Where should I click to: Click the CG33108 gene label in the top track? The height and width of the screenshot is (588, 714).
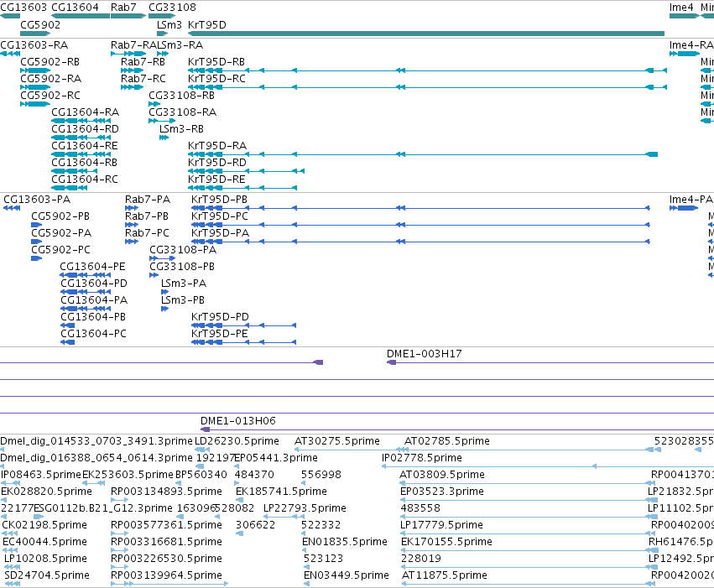[172, 8]
